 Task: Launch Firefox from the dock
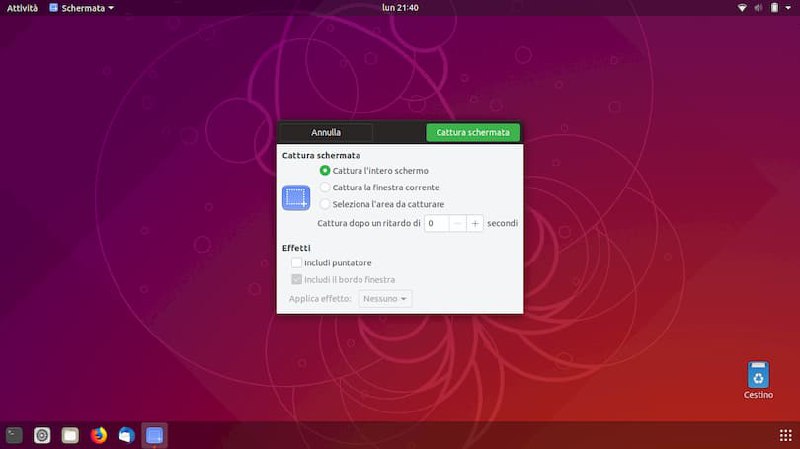click(98, 435)
